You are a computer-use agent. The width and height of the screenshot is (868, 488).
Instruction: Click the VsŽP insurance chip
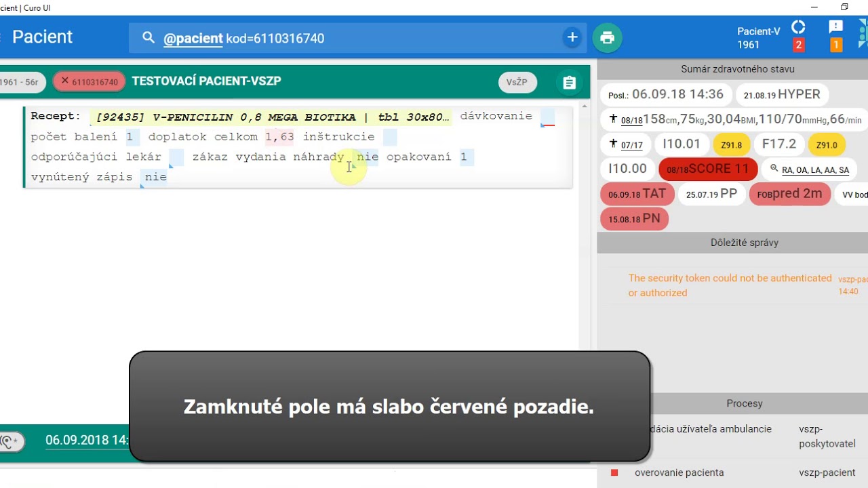[x=517, y=82]
